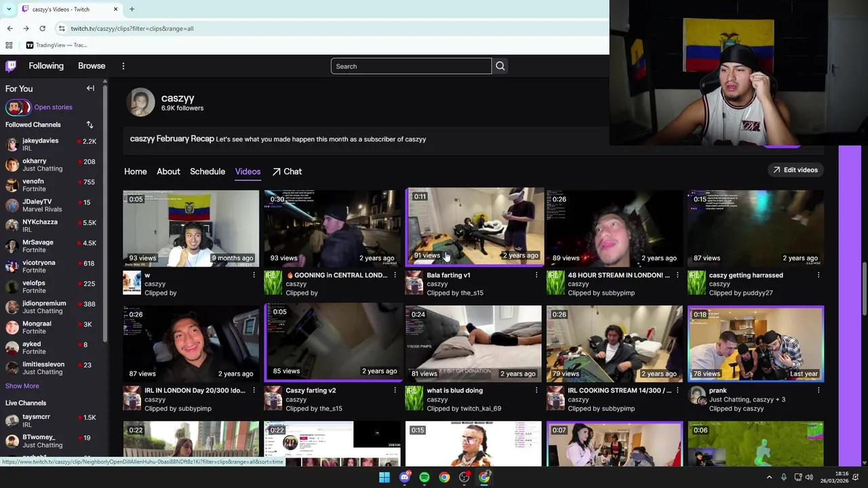
Task: Play the prank clip thumbnail
Action: click(x=756, y=344)
